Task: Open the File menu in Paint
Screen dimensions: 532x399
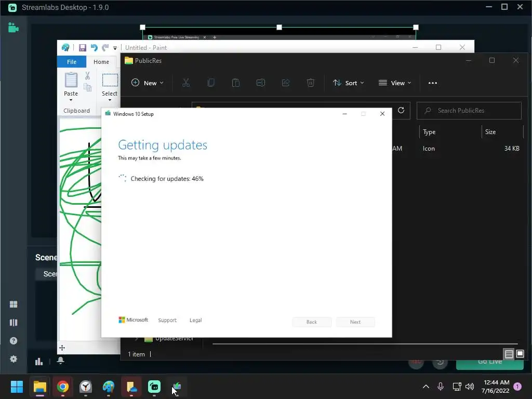Action: point(72,62)
